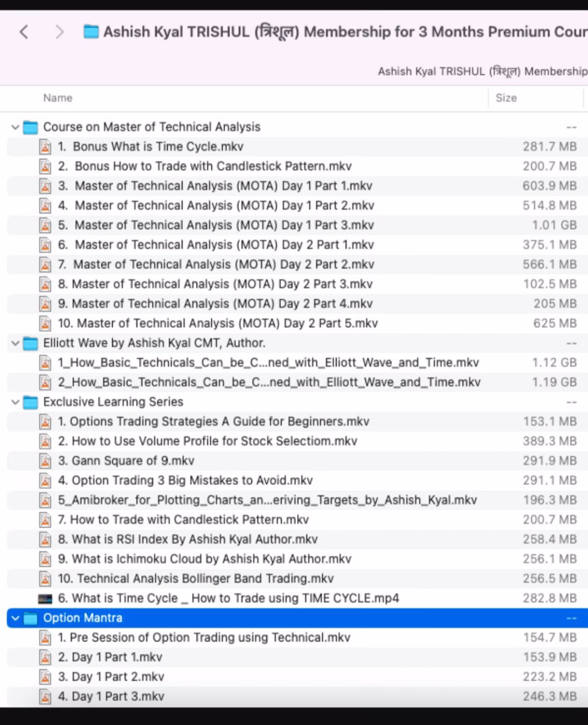Sort files by the Size column header
Screen dimensions: 588x725
click(x=506, y=98)
